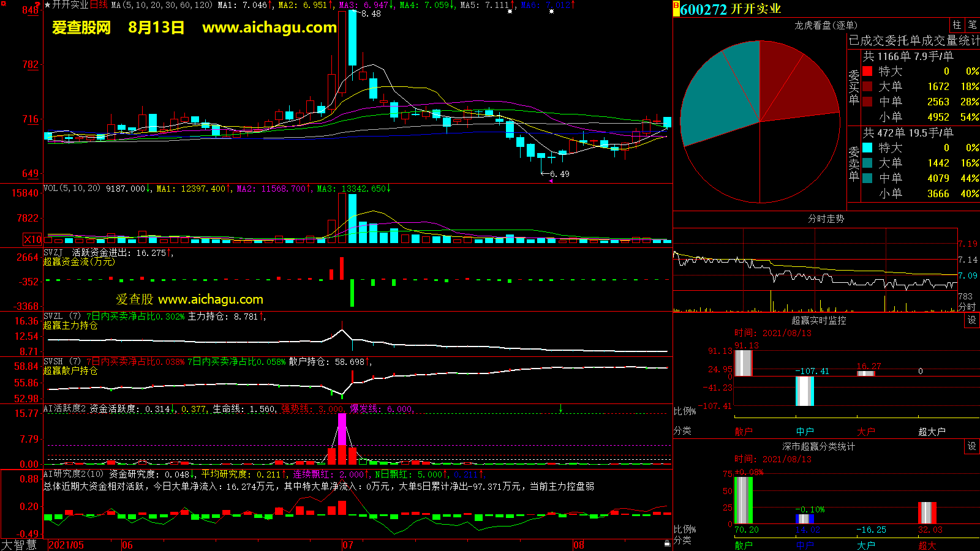Select the 散户 category in 超赢实时监控
The height and width of the screenshot is (551, 980).
743,432
